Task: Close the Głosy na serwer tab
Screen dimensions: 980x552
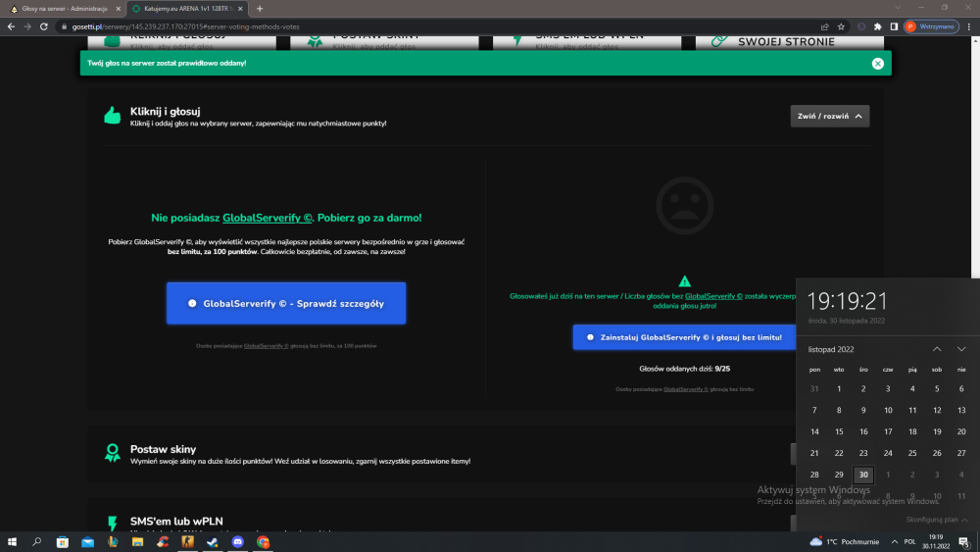Action: tap(119, 9)
